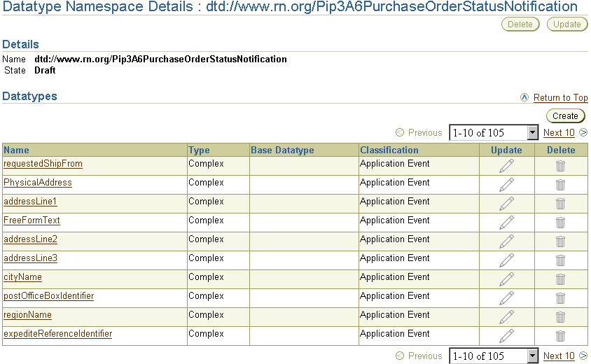This screenshot has width=591, height=364.
Task: Create a new datatype
Action: click(565, 116)
